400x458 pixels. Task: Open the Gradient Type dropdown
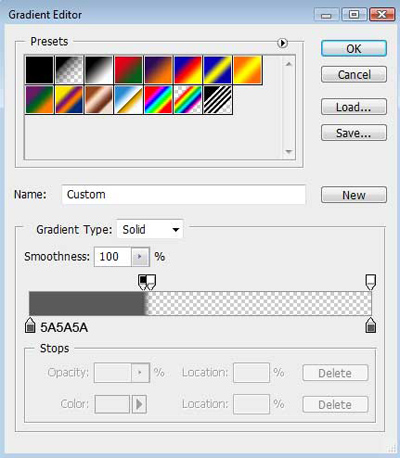click(150, 229)
